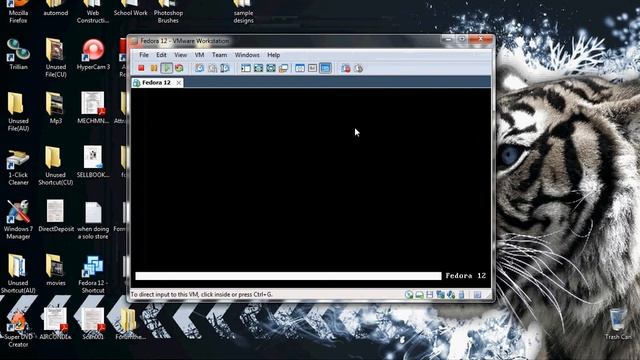
Task: Select the Super DVD Creator desktop icon
Action: [x=18, y=329]
